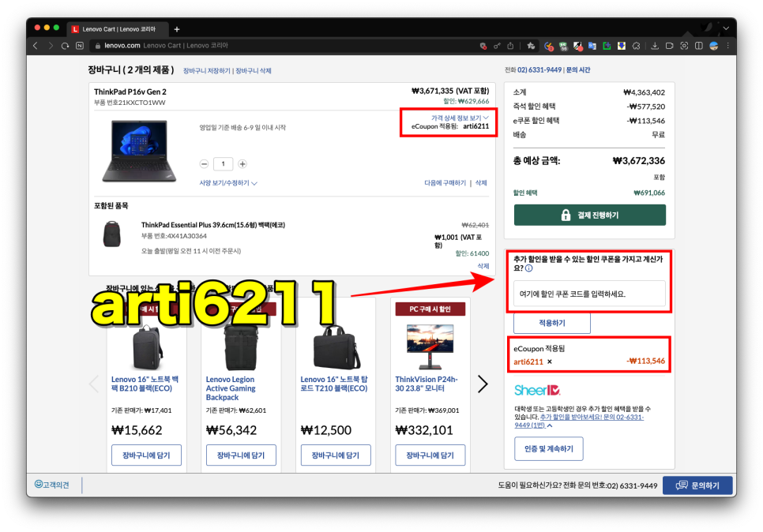763x532 pixels.
Task: Click the screenshot capture icon in toolbar
Action: [684, 46]
